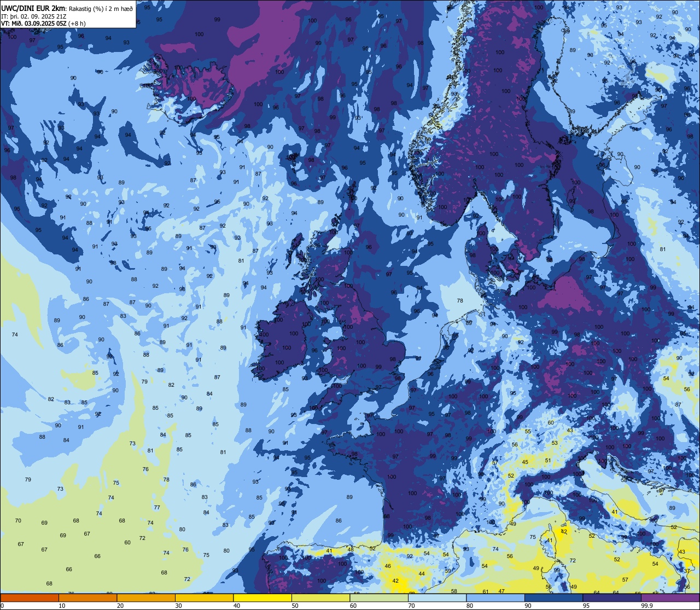The width and height of the screenshot is (700, 610).
Task: Click the 'UWC/DINI EUR 2km' title text
Action: [x=33, y=8]
